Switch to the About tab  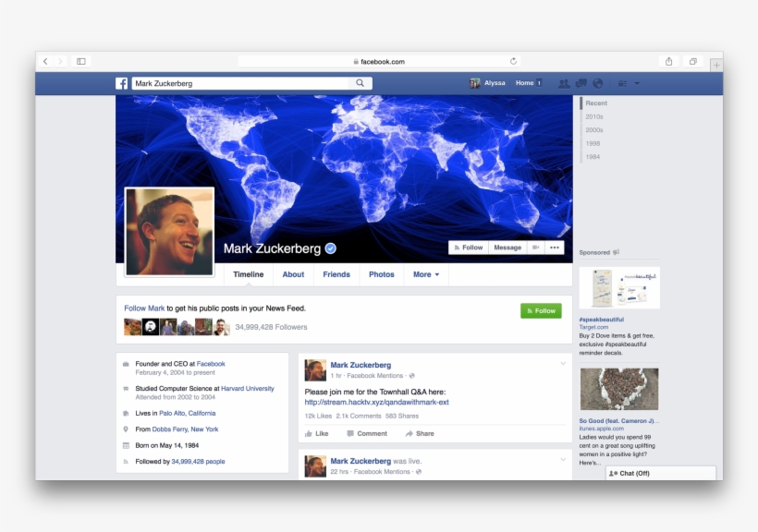[293, 274]
